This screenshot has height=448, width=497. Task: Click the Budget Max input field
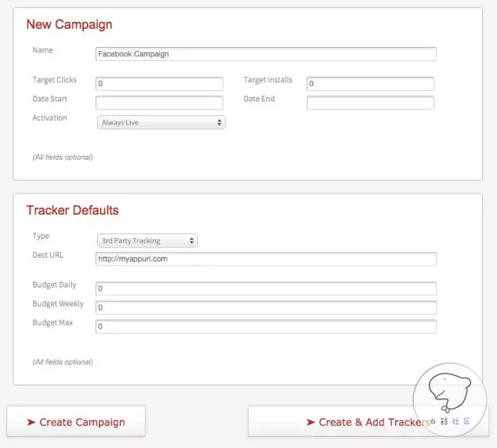pos(266,327)
